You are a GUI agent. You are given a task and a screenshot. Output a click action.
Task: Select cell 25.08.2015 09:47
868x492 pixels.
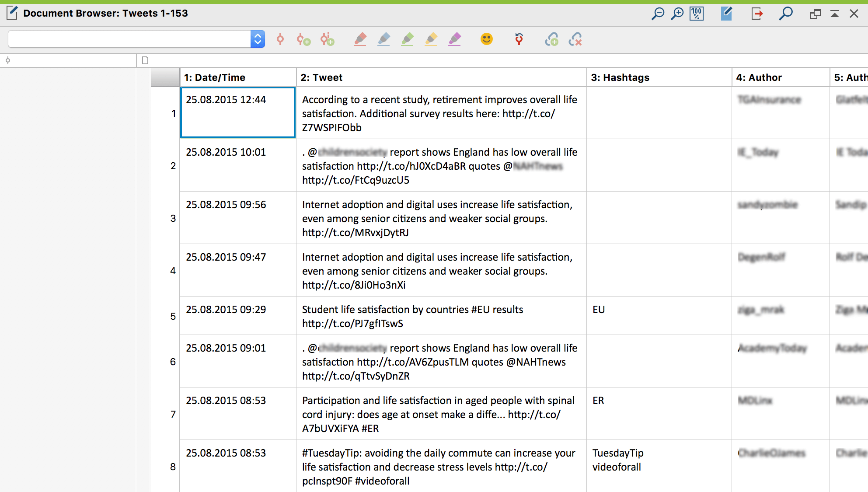(238, 270)
